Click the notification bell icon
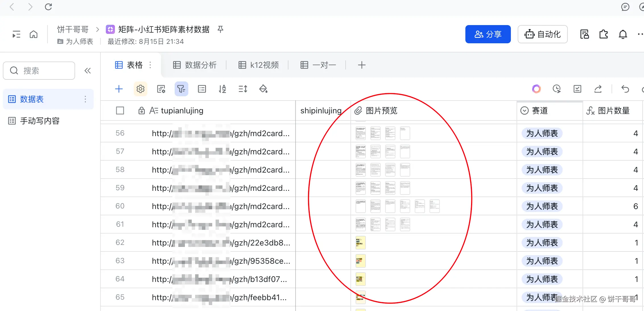 (623, 34)
